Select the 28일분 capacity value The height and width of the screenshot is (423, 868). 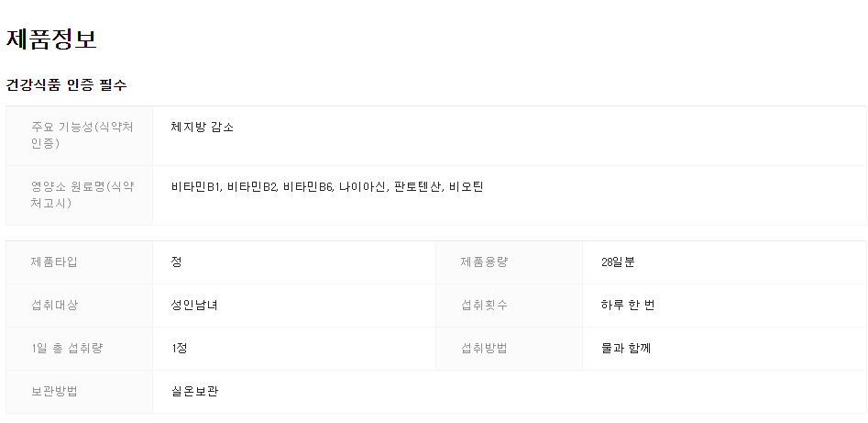tap(618, 262)
